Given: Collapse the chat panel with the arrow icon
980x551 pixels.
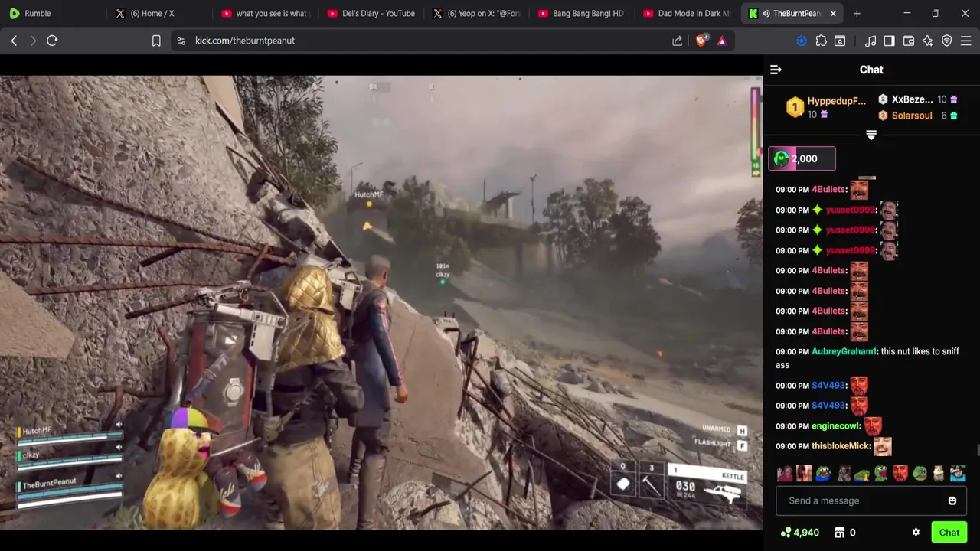Looking at the screenshot, I should [x=776, y=70].
